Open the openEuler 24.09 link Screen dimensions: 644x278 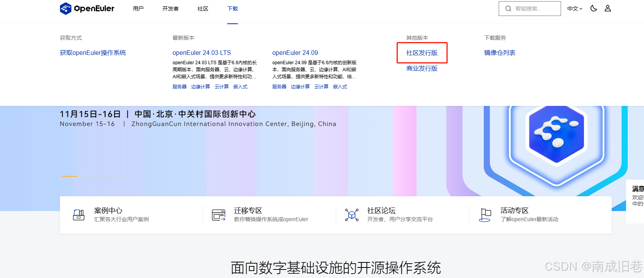295,53
